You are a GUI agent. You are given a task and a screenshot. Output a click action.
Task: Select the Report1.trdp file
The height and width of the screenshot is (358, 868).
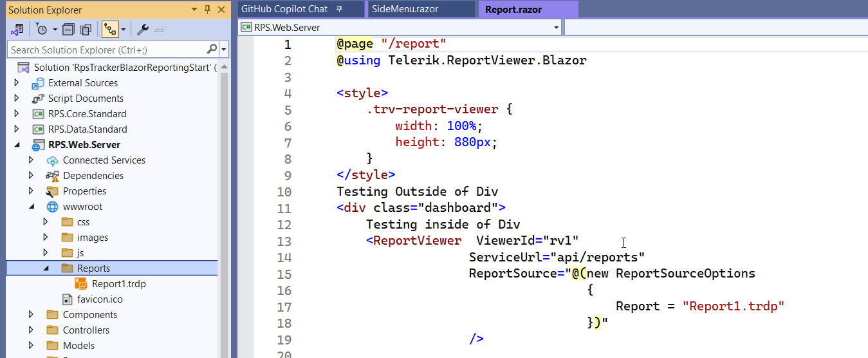point(114,284)
